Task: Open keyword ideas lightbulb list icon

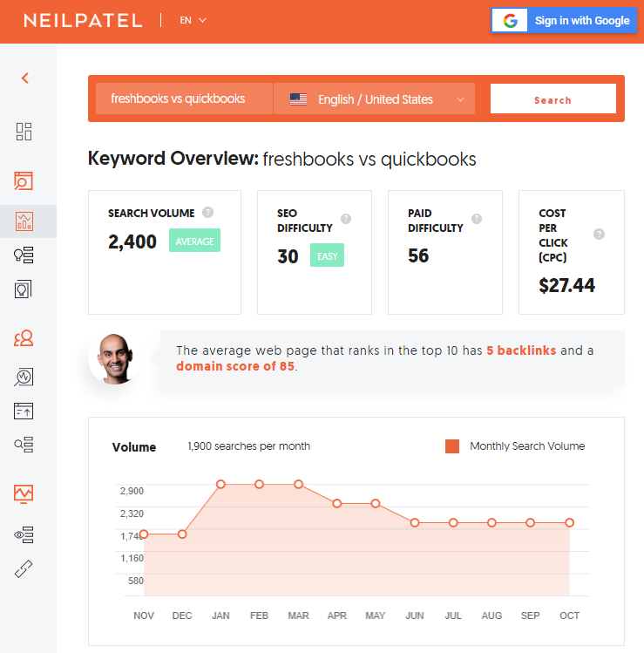Action: 24,255
